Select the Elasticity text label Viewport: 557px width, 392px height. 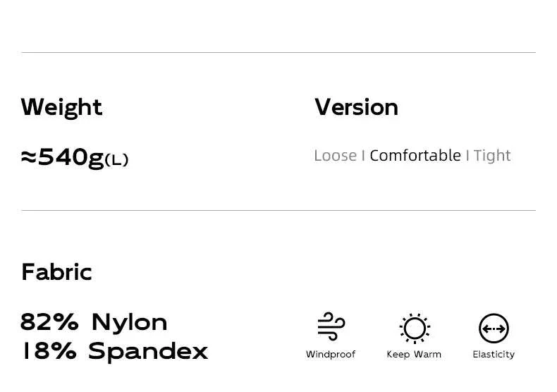pos(494,355)
